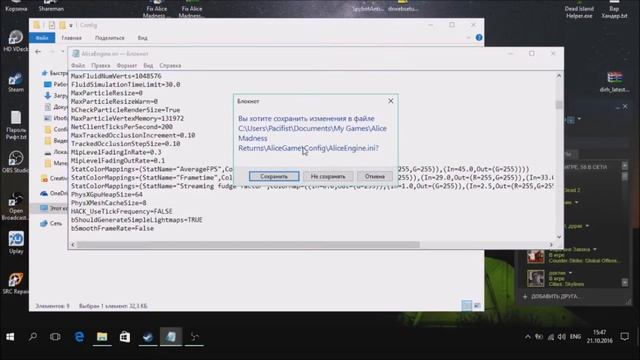
Task: Open the HD VDeck desktop shortcut
Action: tap(16, 41)
